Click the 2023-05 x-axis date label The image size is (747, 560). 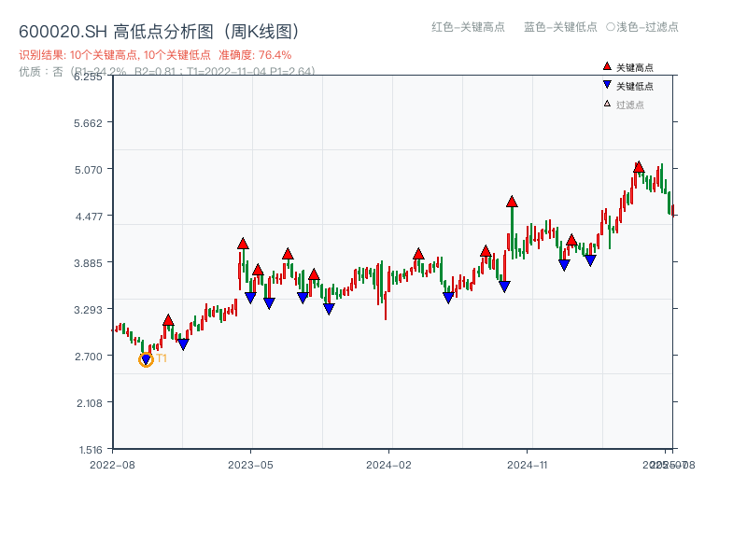250,464
